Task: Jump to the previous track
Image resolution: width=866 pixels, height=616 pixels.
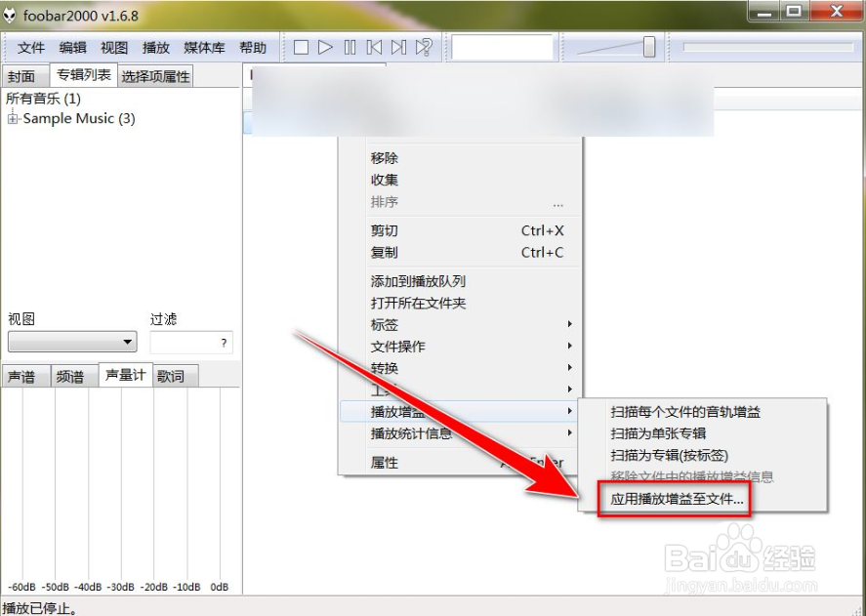Action: pyautogui.click(x=374, y=48)
